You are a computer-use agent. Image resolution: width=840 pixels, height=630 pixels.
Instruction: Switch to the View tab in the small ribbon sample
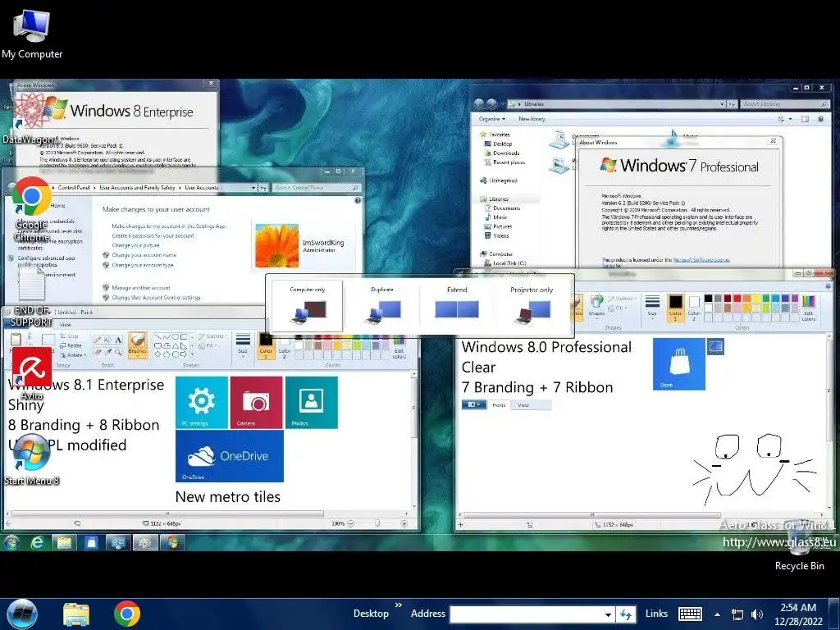(x=523, y=405)
